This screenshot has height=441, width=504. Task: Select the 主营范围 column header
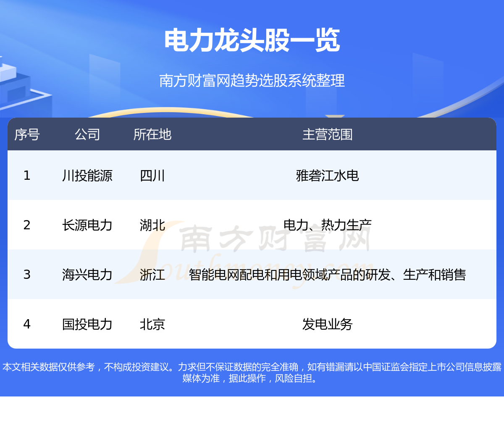pyautogui.click(x=328, y=134)
